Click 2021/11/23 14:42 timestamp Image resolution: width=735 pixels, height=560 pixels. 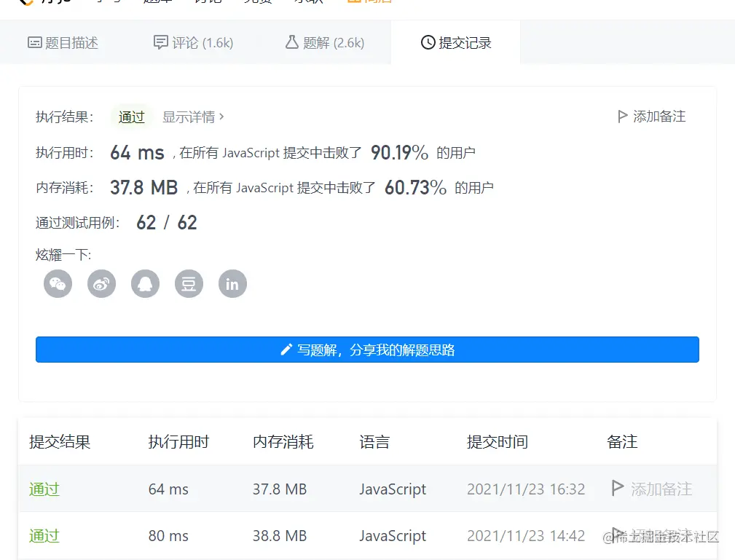pyautogui.click(x=526, y=536)
